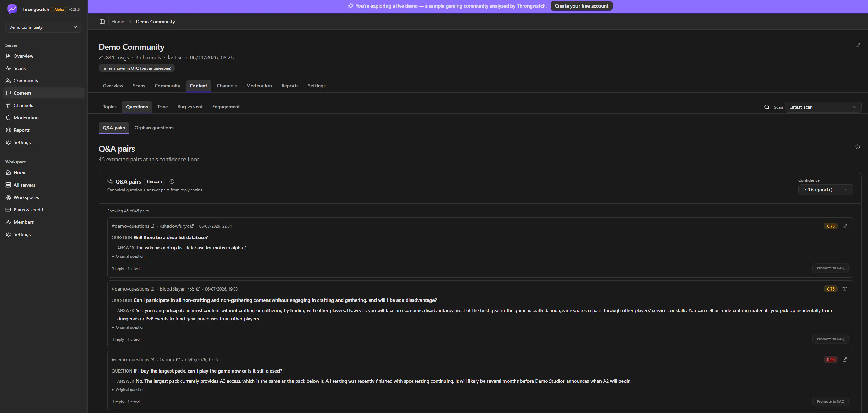Viewport: 868px width, 413px height.
Task: Click the 0.75 badge on xshadowfuryx pair
Action: pos(831,226)
